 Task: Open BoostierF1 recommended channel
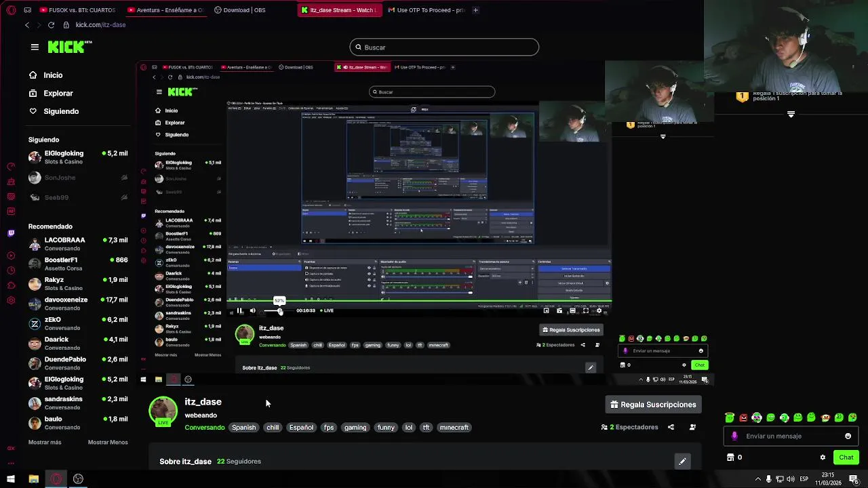coord(78,264)
